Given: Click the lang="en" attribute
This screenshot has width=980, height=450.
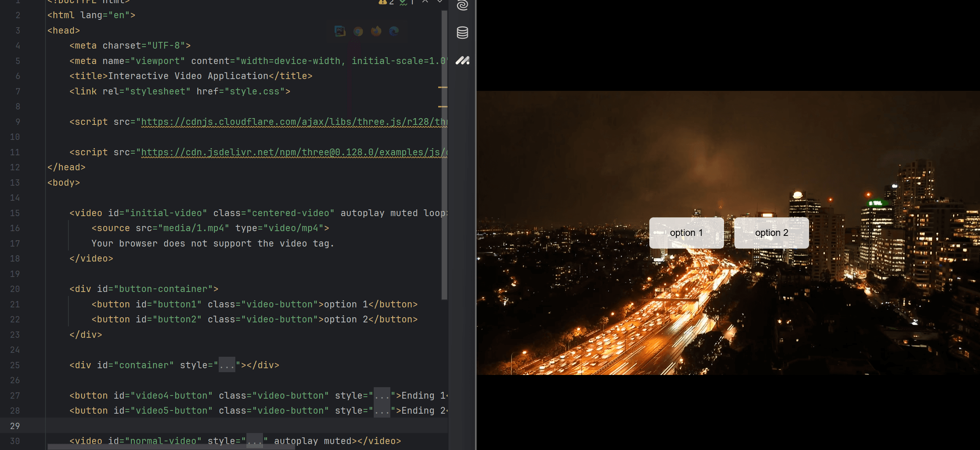Looking at the screenshot, I should pos(105,15).
